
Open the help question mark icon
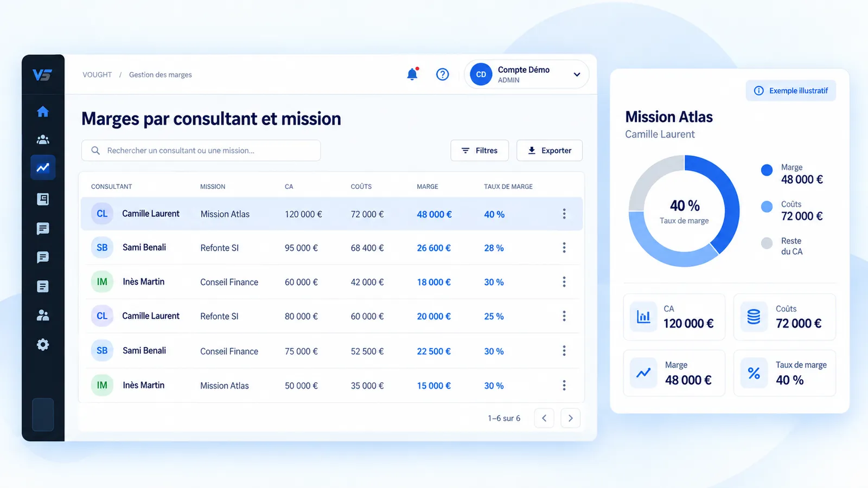443,74
